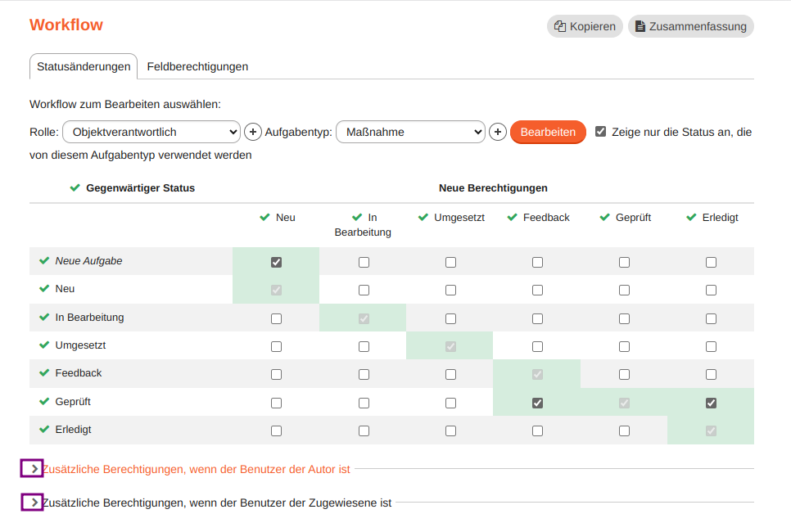Open the Rolle dropdown showing Objektverantwortlich
Screen dimensions: 791x532
tap(151, 131)
